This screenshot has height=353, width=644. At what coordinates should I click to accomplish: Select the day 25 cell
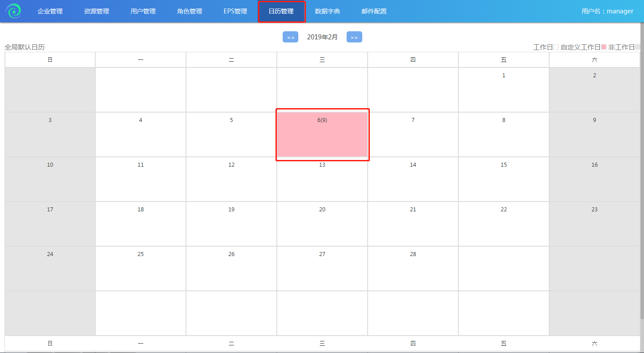pyautogui.click(x=140, y=269)
